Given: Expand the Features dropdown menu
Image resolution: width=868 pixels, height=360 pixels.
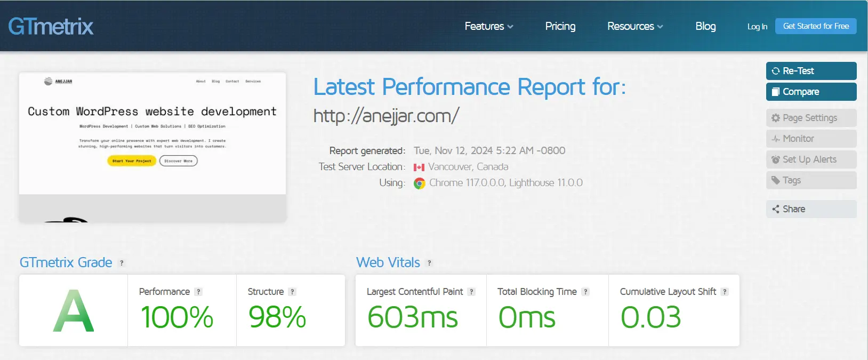Looking at the screenshot, I should tap(489, 26).
